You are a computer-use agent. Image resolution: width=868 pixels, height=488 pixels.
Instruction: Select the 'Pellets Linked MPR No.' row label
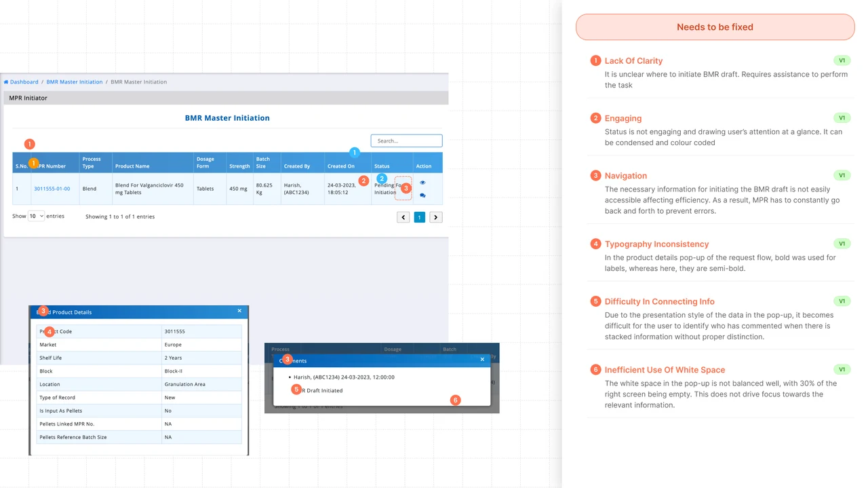66,424
